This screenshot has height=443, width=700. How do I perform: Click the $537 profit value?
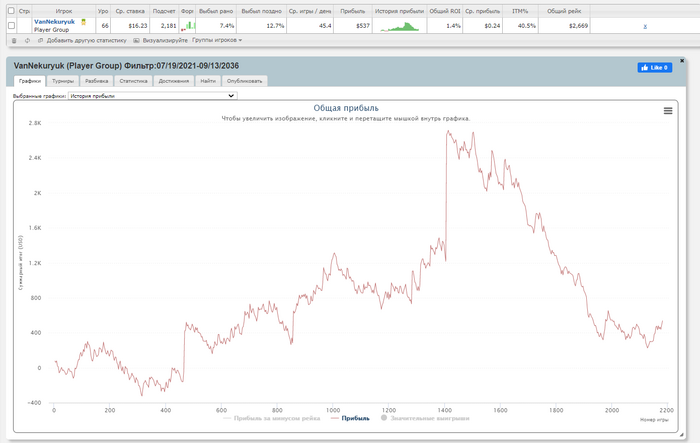click(x=363, y=26)
